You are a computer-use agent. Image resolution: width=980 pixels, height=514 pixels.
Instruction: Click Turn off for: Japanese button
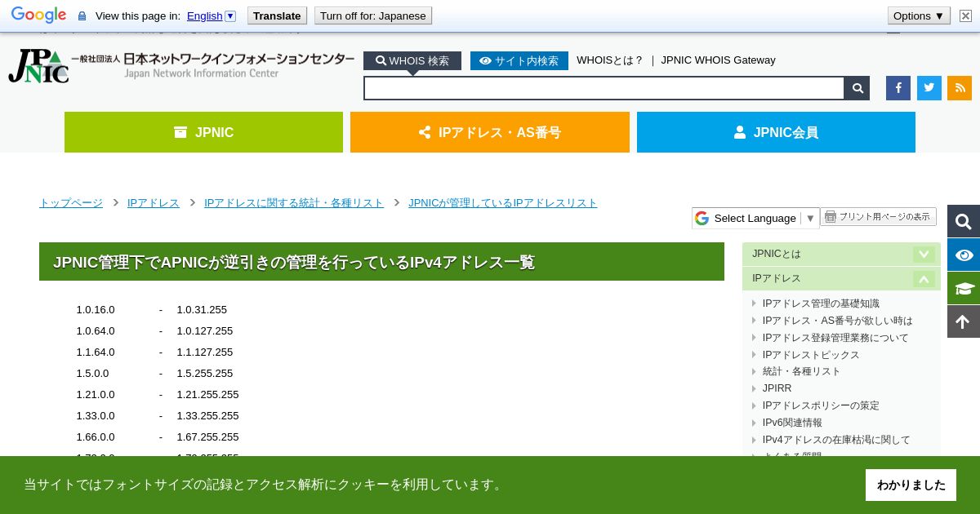point(372,16)
